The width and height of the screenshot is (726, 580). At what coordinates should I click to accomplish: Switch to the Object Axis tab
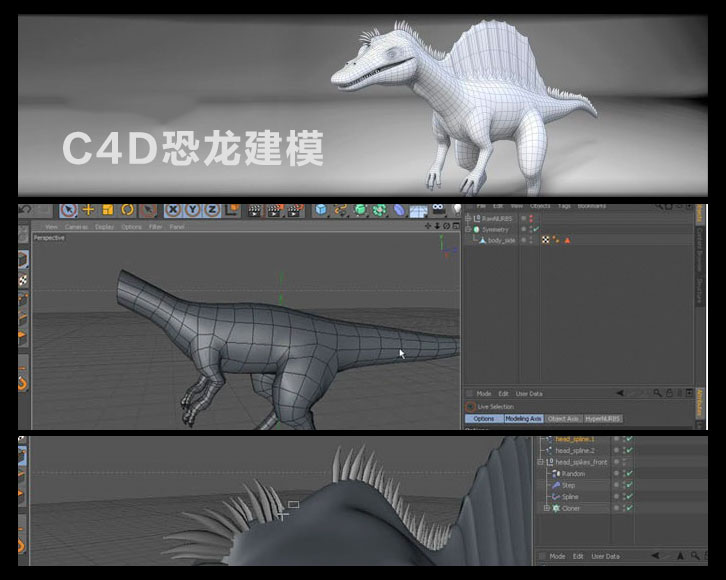pyautogui.click(x=563, y=418)
